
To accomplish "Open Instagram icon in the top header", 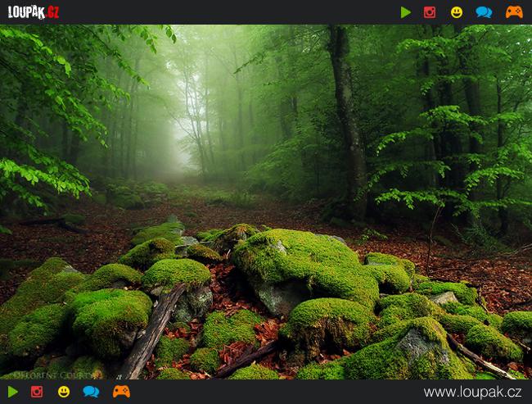I will tap(430, 12).
